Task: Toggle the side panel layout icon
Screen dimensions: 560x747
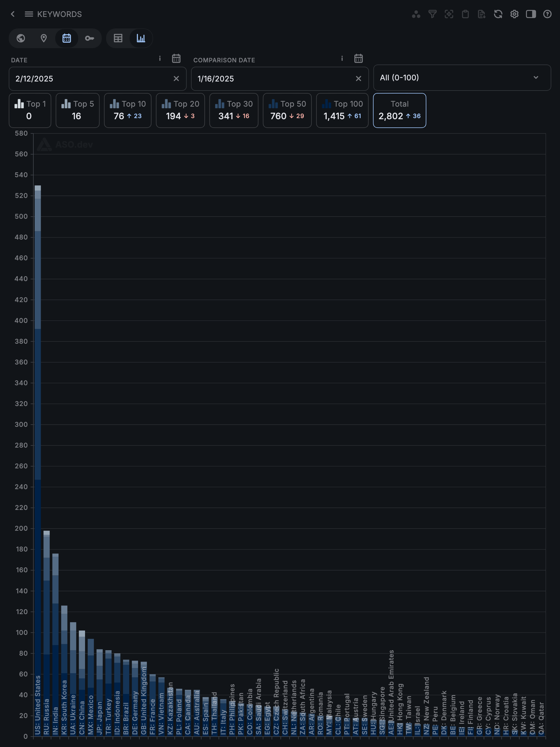Action: (531, 14)
